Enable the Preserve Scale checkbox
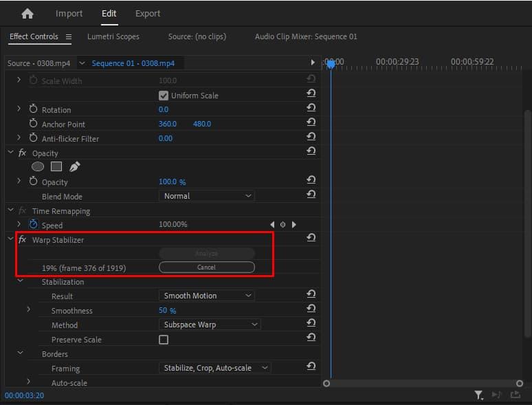 click(164, 340)
